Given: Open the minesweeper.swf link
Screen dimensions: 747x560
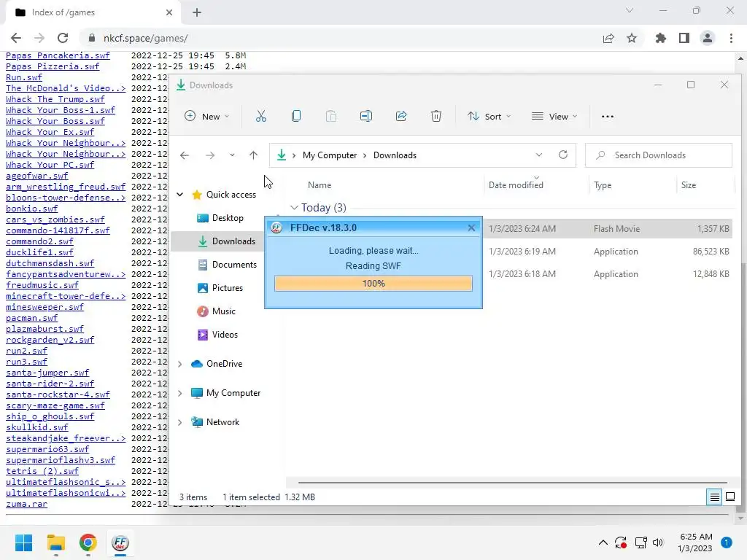Looking at the screenshot, I should tap(44, 307).
